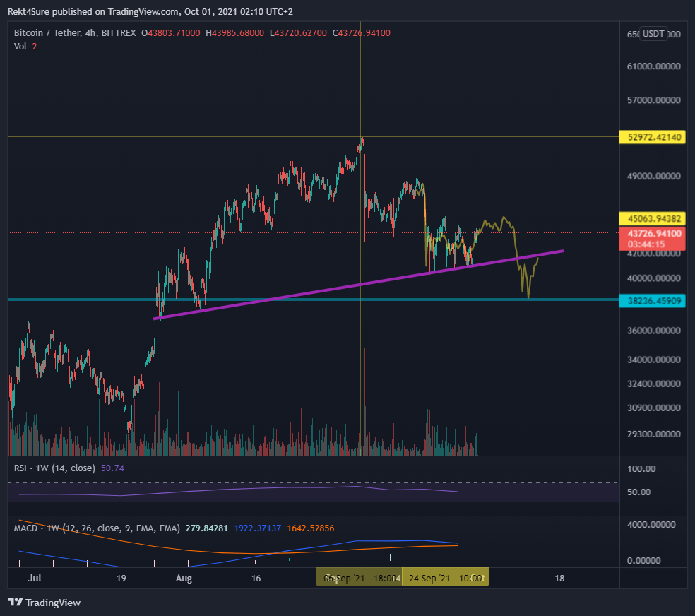Click the 52972.42140 yellow price label
The image size is (695, 616).
[x=653, y=137]
